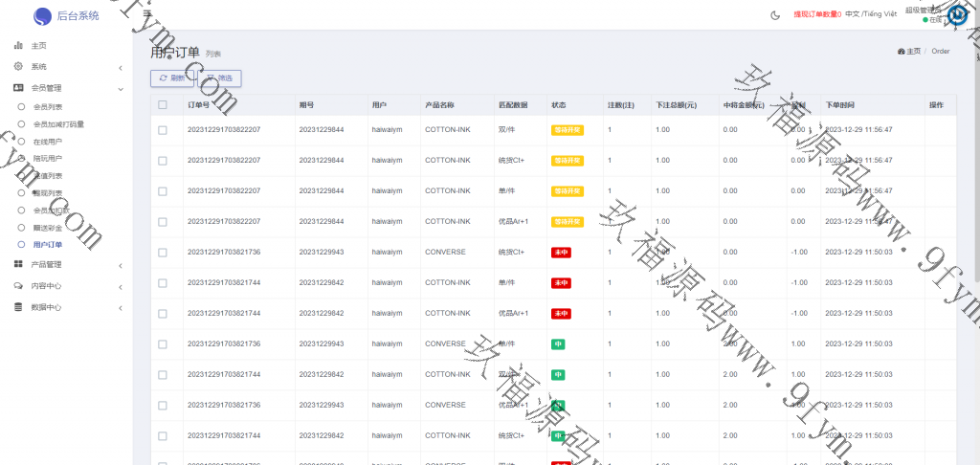Toggle the sidebar hamburger menu icon
This screenshot has width=980, height=465.
click(145, 14)
